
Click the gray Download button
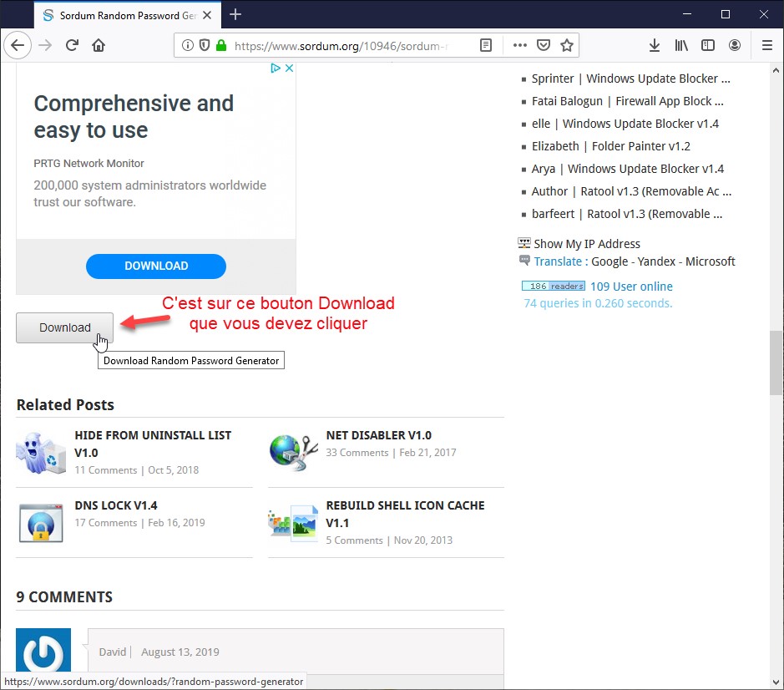65,327
